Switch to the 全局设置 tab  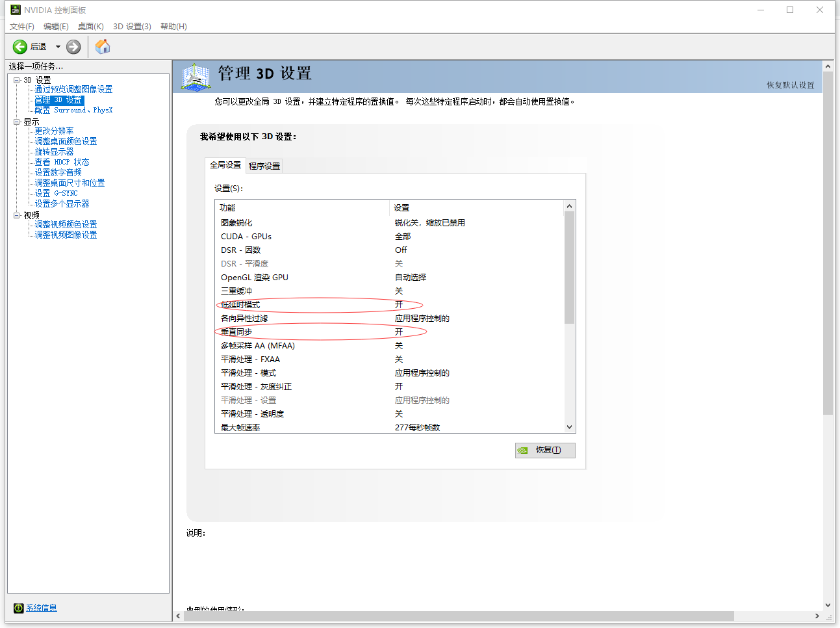pos(225,165)
